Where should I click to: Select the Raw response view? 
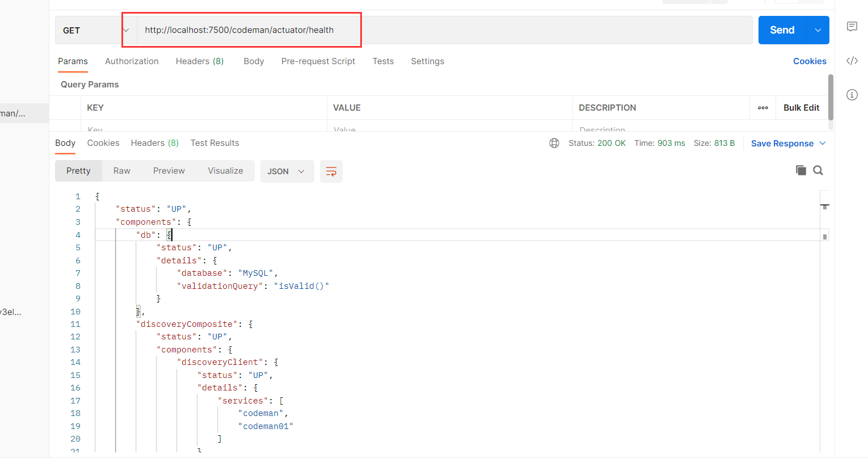coord(121,171)
